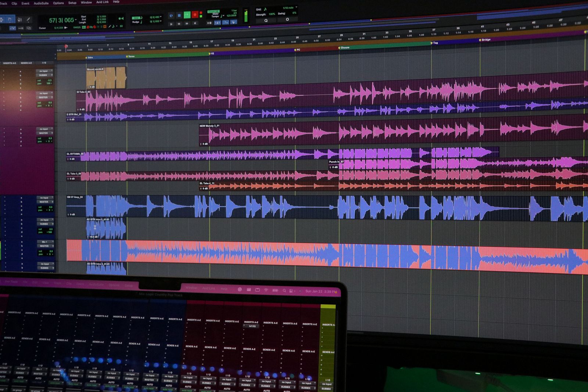Click the Quantize Q button
This screenshot has width=588, height=392.
coord(266,21)
